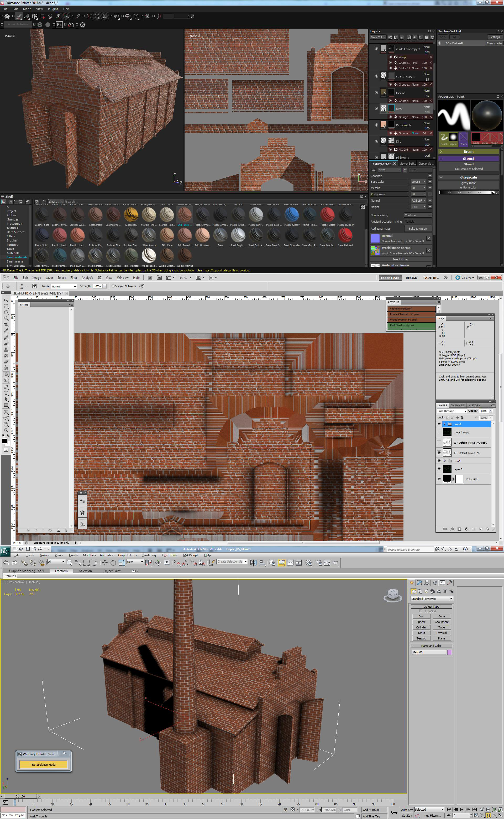Open Normal mixing Combine dropdown
Viewport: 504px width, 819px height.
(418, 215)
